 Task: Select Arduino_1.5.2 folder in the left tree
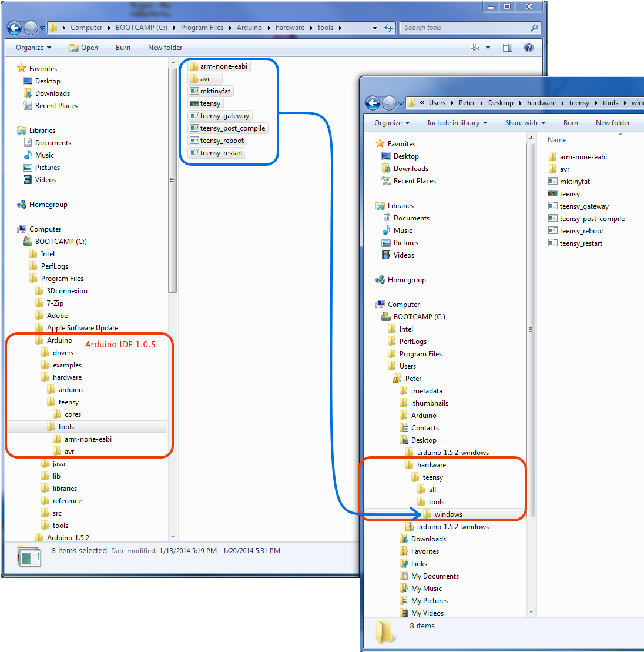[68, 537]
